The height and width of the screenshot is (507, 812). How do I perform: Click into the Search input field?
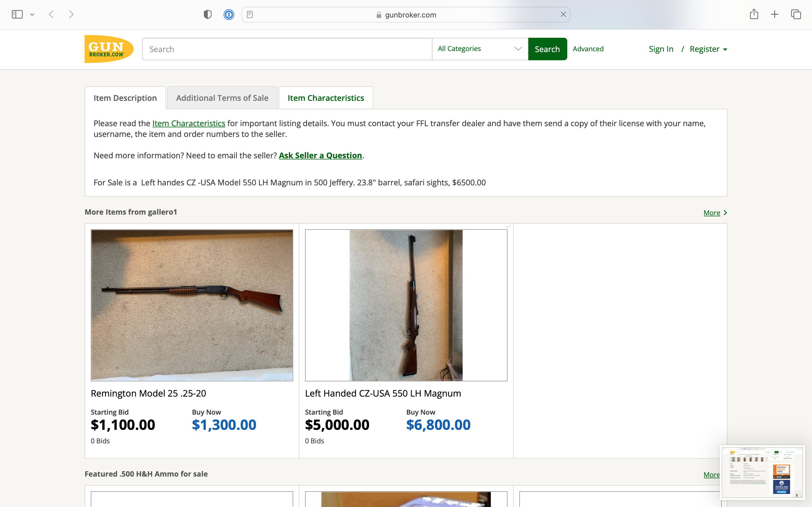coord(287,49)
